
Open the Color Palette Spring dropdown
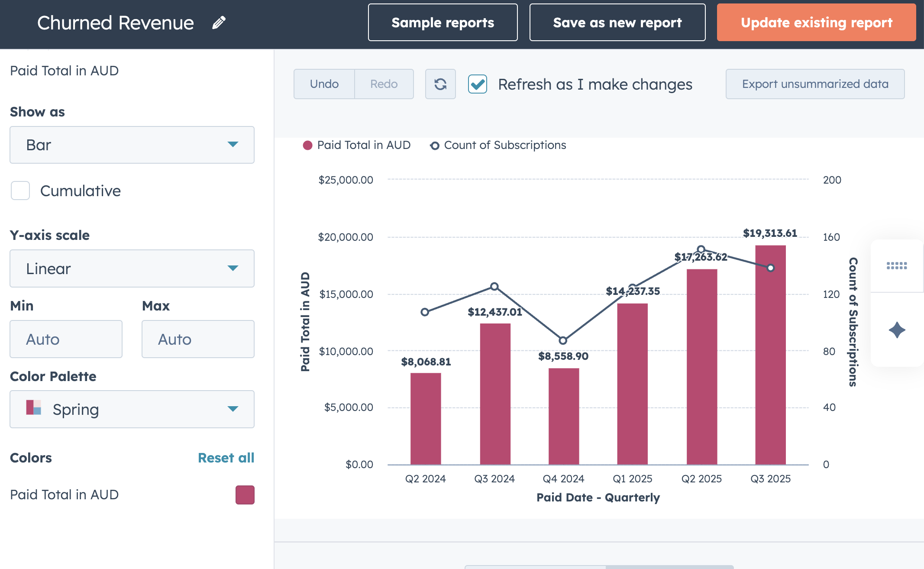(x=132, y=409)
